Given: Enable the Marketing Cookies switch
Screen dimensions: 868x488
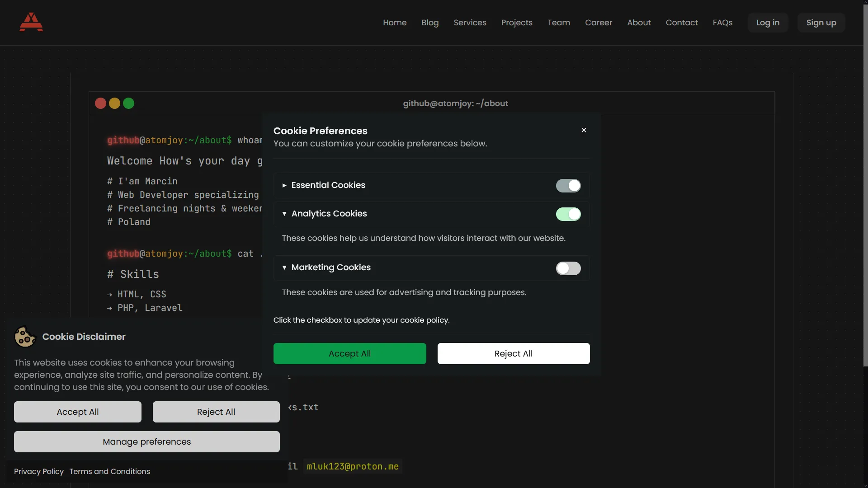Looking at the screenshot, I should pos(568,268).
